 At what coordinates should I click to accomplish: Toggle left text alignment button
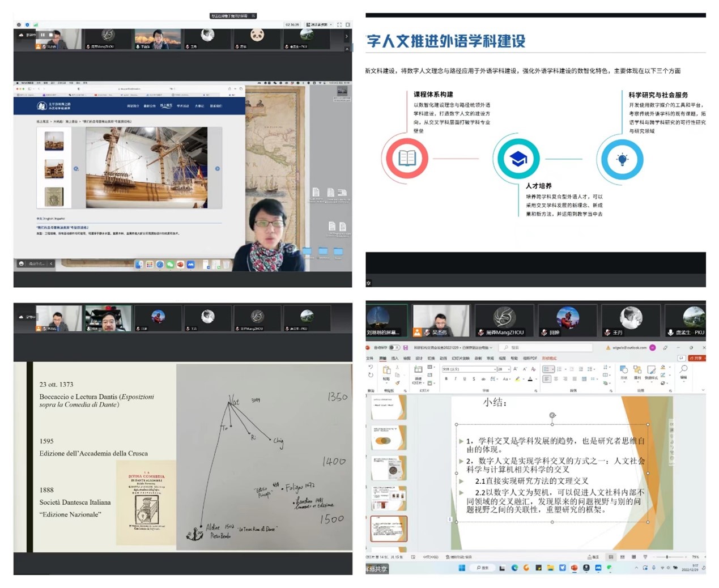[547, 379]
